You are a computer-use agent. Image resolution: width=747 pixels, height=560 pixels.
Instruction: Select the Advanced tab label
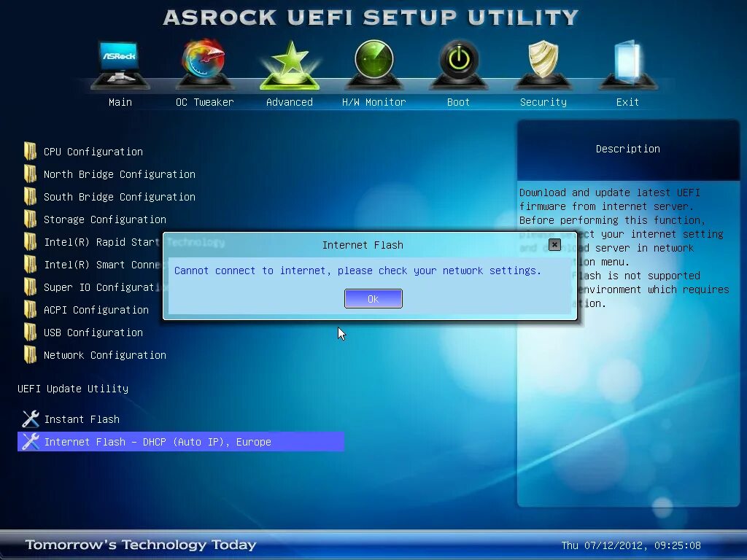pos(290,102)
